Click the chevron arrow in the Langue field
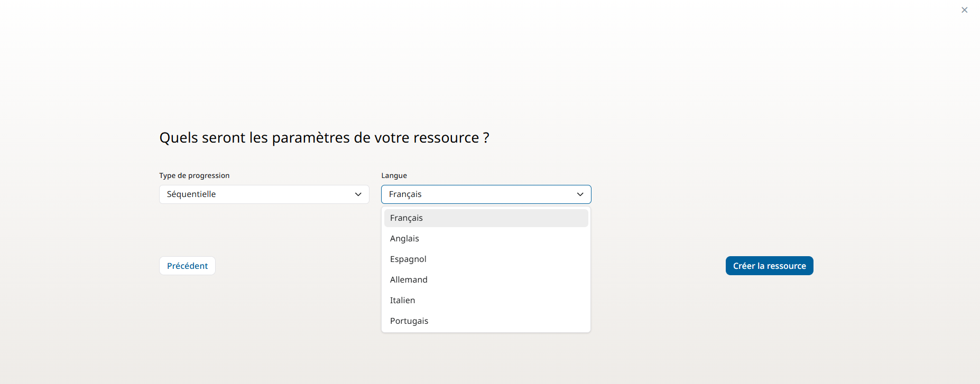This screenshot has width=980, height=384. pyautogui.click(x=580, y=194)
